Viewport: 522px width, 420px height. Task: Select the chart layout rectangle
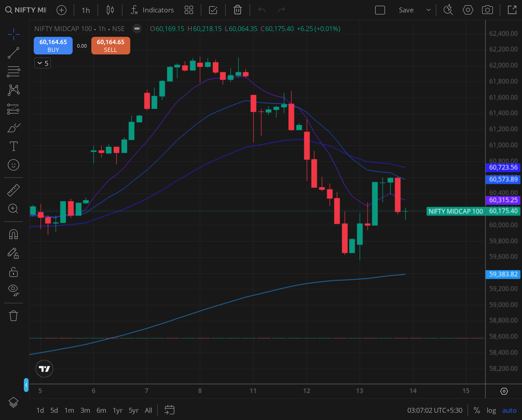380,10
